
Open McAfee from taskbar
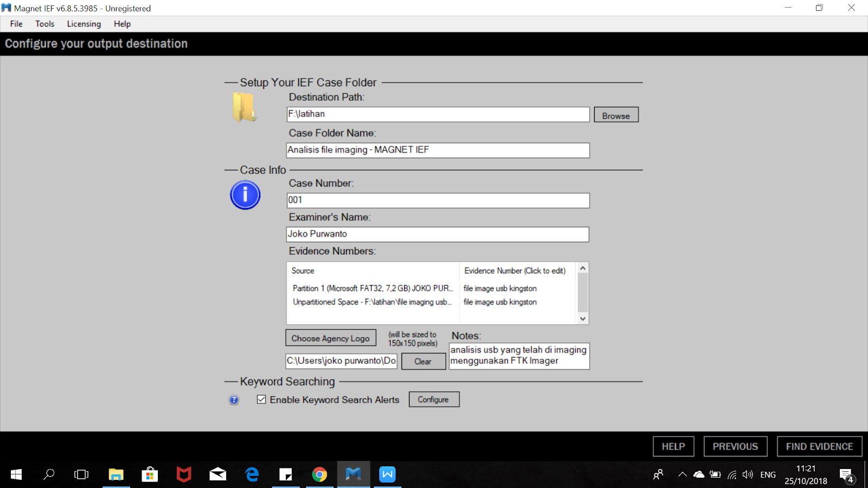pos(184,475)
